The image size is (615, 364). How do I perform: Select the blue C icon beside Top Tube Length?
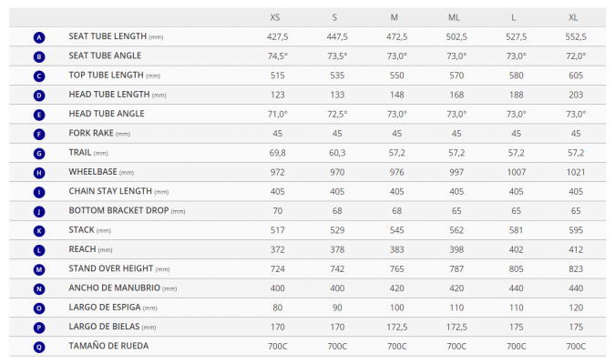38,76
